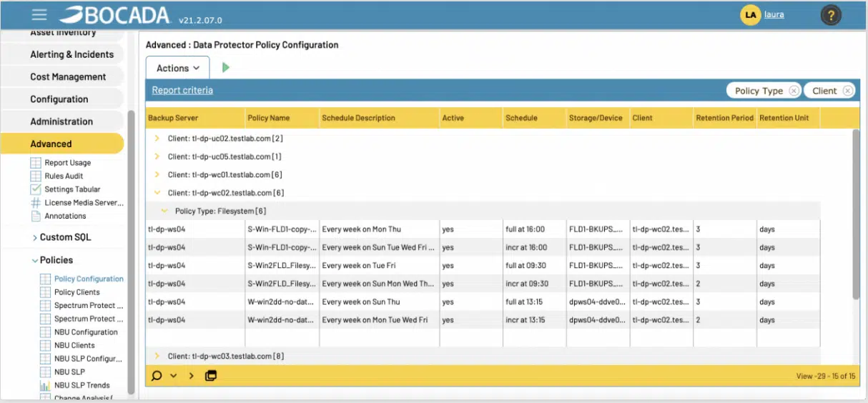Select cell 'Every week on Sun Thu'

click(379, 302)
